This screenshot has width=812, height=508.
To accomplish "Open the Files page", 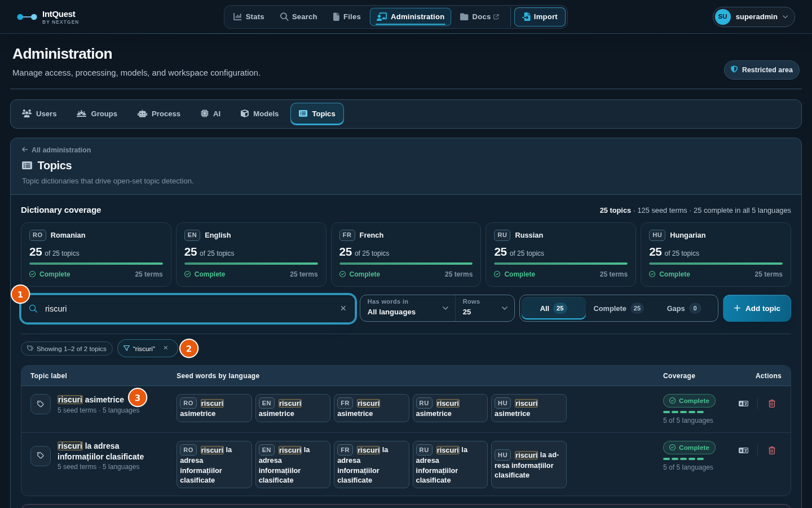I will (x=346, y=17).
